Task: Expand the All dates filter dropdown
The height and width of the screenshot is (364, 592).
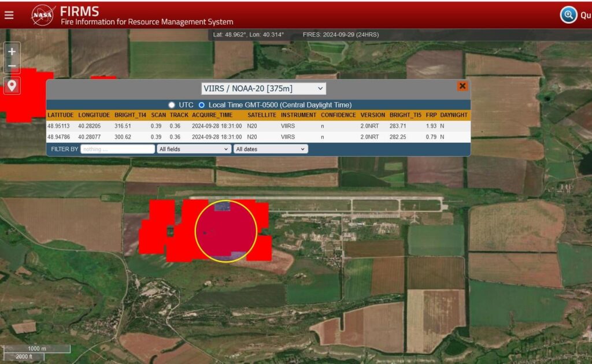Action: point(271,149)
